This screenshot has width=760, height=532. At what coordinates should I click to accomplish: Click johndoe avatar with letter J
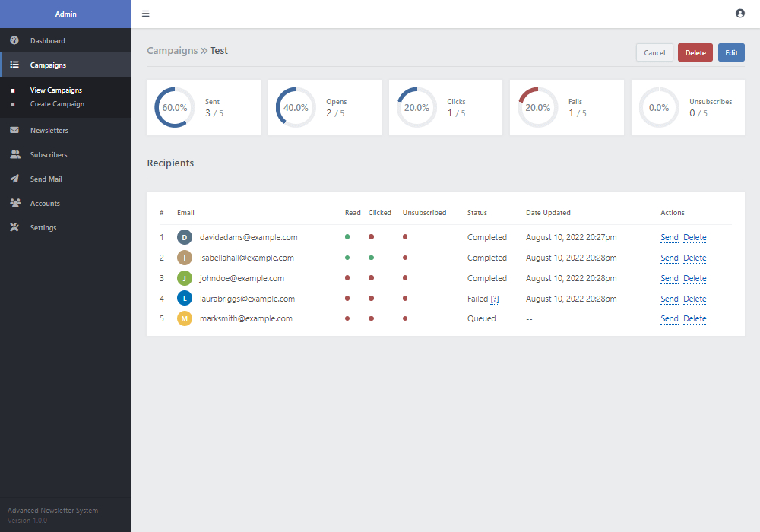185,278
